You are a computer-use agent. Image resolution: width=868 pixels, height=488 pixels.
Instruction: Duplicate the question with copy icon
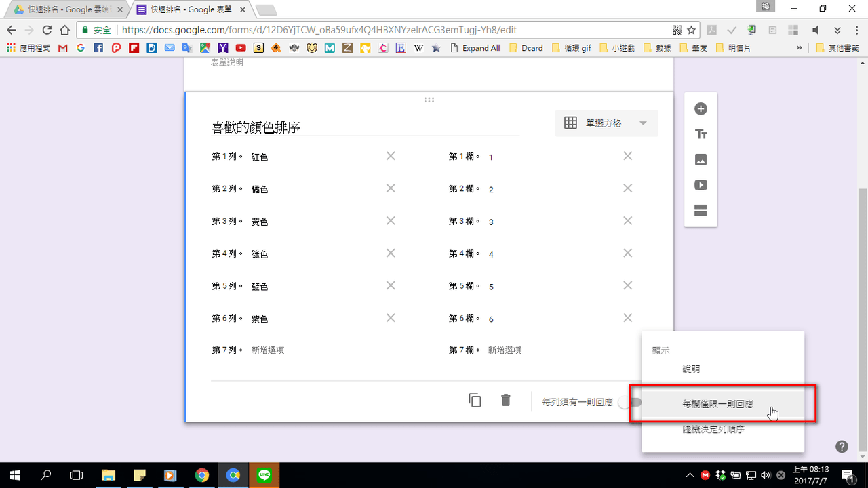coord(475,401)
